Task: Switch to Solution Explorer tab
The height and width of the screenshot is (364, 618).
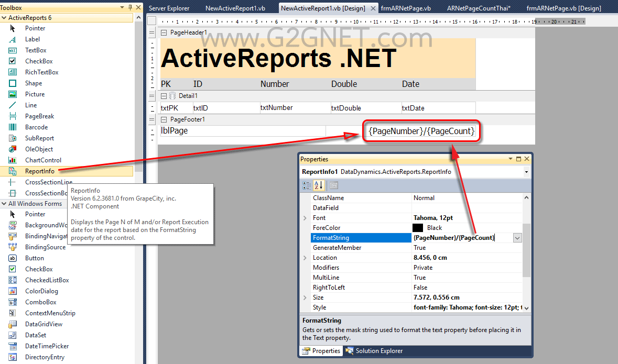Action: pos(374,351)
